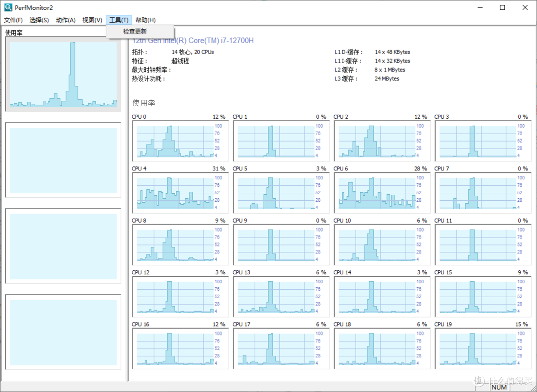The height and width of the screenshot is (392, 537).
Task: Choose 检查更新 from the dropdown menu
Action: 135,31
